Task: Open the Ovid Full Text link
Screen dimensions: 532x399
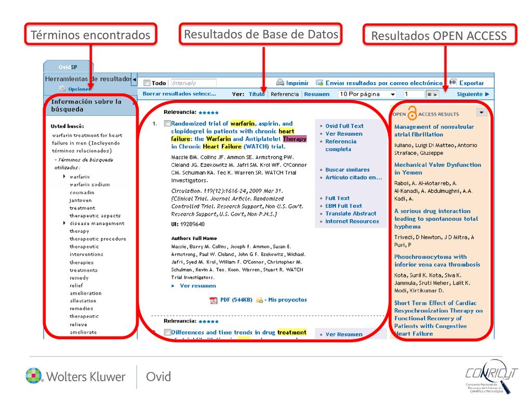Action: point(344,126)
